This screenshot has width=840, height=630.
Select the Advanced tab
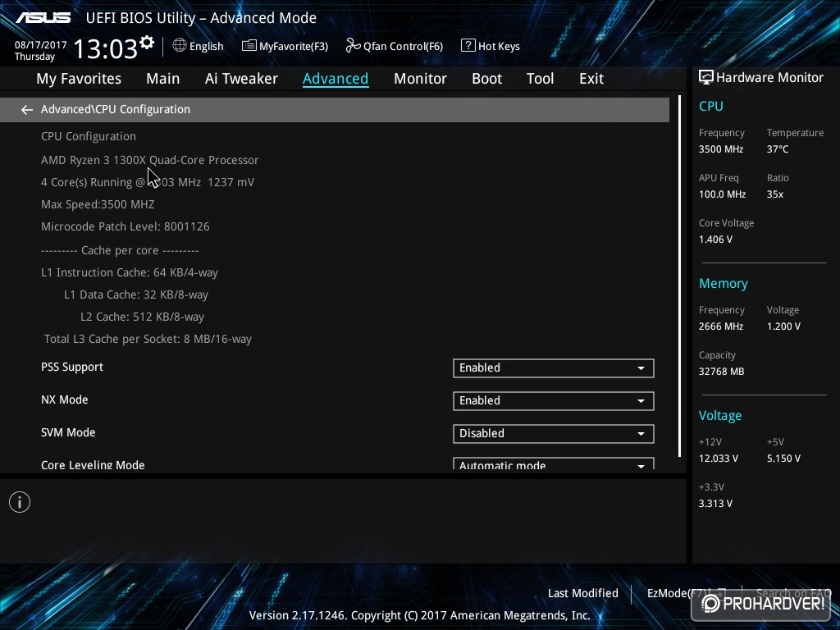(336, 79)
